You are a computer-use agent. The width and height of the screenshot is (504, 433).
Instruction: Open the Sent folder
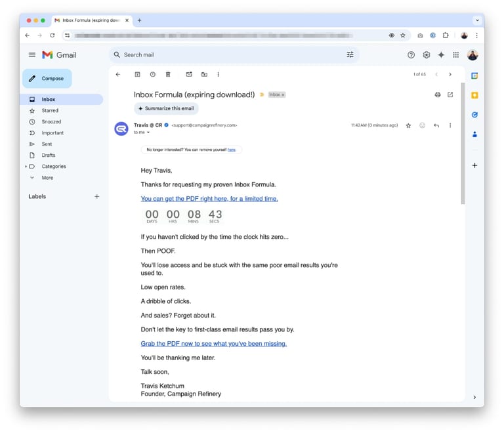(x=62, y=144)
